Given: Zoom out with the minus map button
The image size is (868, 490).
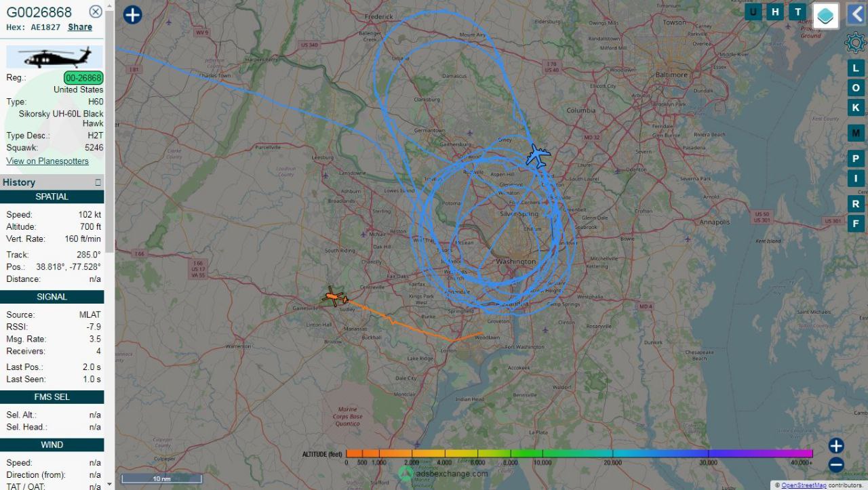Looking at the screenshot, I should [836, 465].
